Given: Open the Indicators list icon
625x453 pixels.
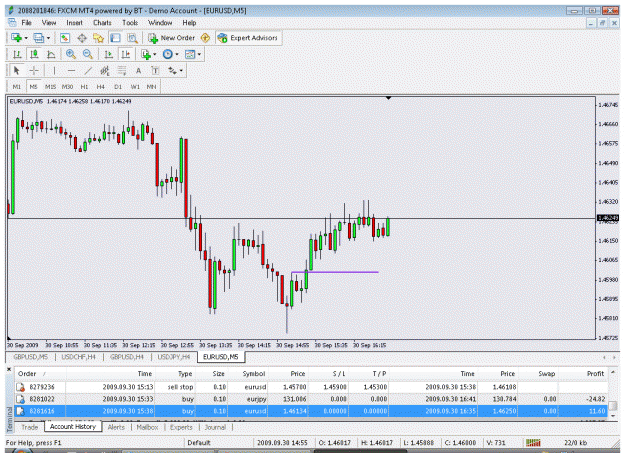Looking at the screenshot, I should coord(146,54).
